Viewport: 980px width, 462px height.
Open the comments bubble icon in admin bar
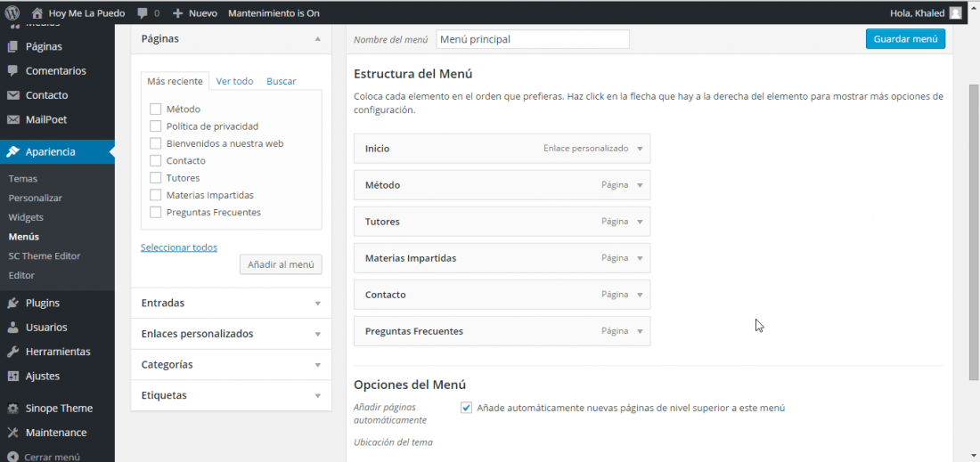[x=143, y=13]
